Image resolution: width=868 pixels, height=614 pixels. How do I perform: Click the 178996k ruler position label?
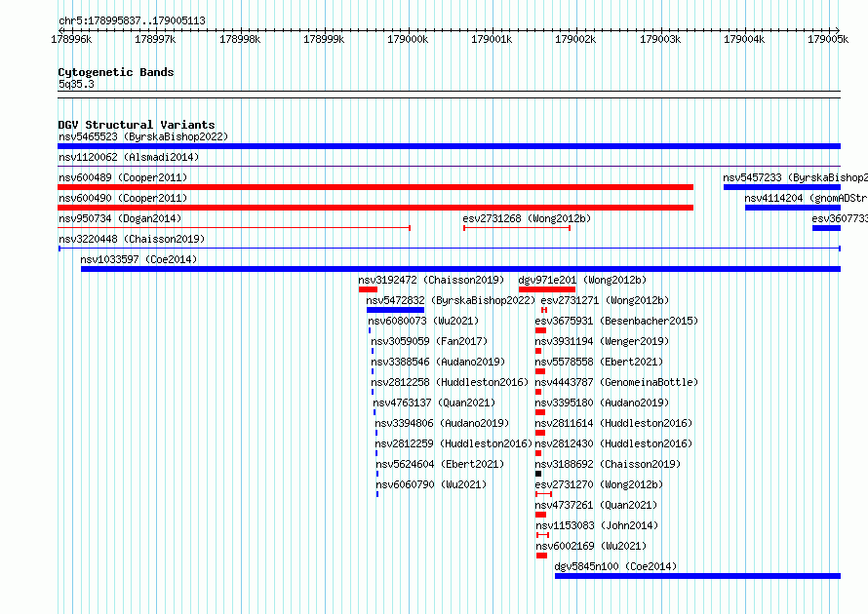71,39
